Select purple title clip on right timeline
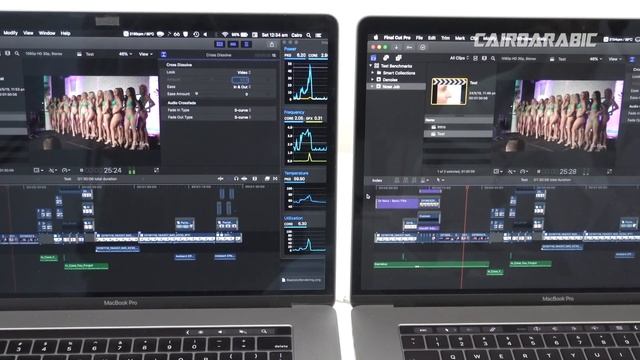The height and width of the screenshot is (360, 640). click(x=397, y=202)
